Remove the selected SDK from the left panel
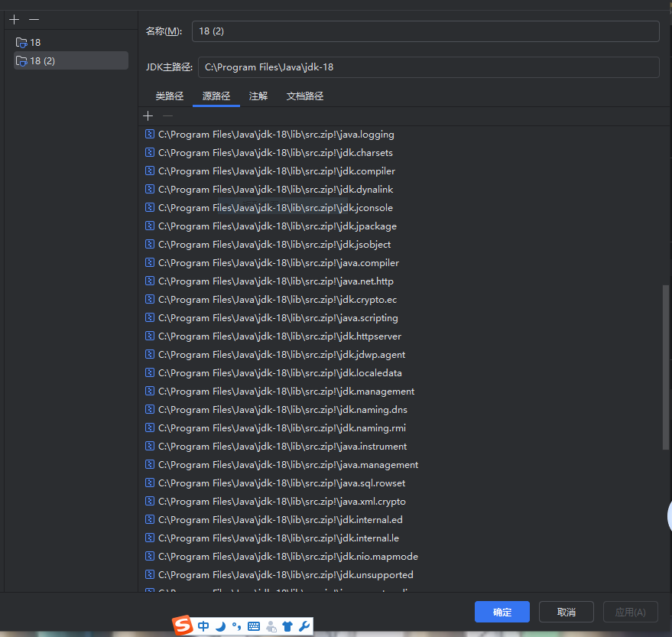 (34, 20)
